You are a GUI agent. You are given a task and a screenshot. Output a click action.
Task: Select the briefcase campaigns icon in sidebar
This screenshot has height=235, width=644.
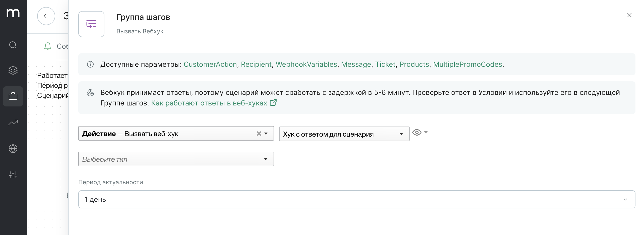(x=13, y=96)
